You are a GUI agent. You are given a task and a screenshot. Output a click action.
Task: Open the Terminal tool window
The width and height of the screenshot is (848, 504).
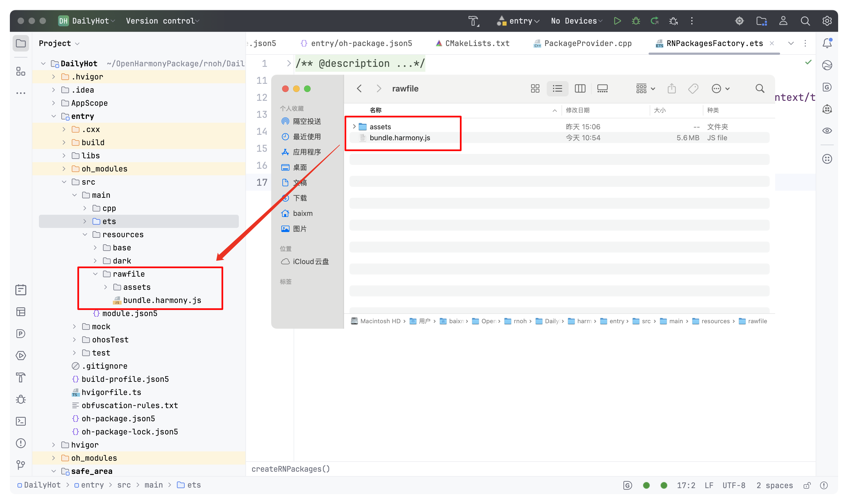21,422
